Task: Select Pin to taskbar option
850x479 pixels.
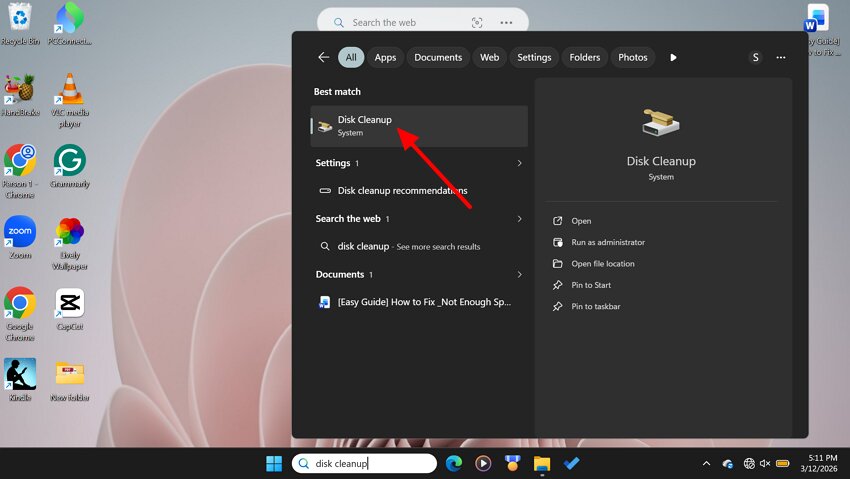Action: pos(595,307)
